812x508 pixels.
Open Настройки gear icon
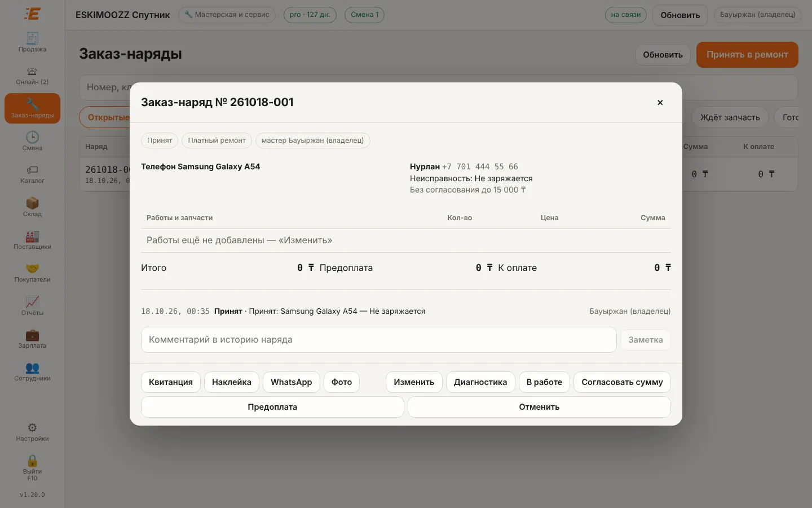(32, 432)
